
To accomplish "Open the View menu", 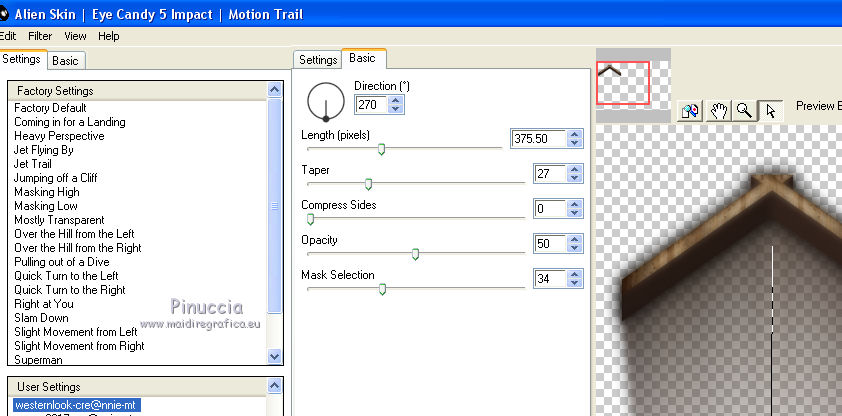I will 75,36.
